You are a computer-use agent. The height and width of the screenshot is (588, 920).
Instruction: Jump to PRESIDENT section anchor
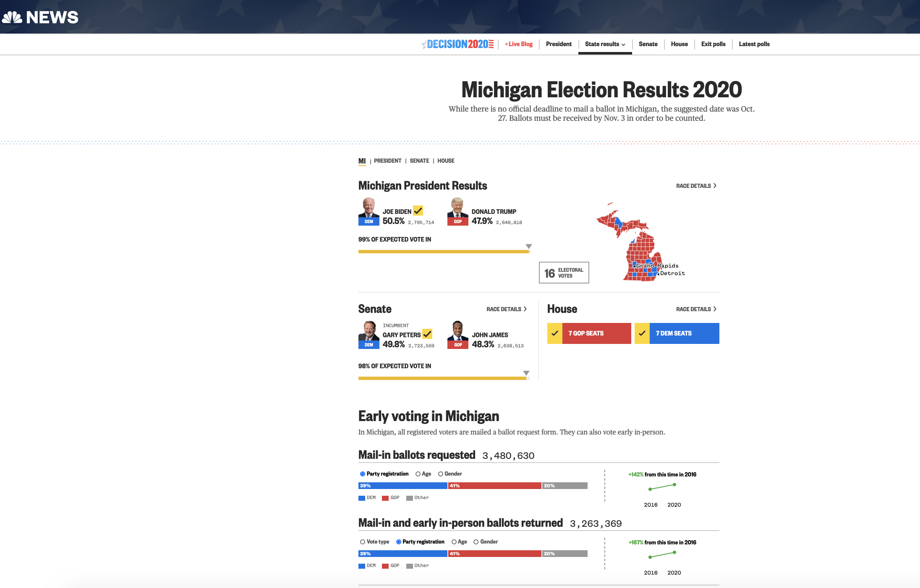pyautogui.click(x=387, y=161)
